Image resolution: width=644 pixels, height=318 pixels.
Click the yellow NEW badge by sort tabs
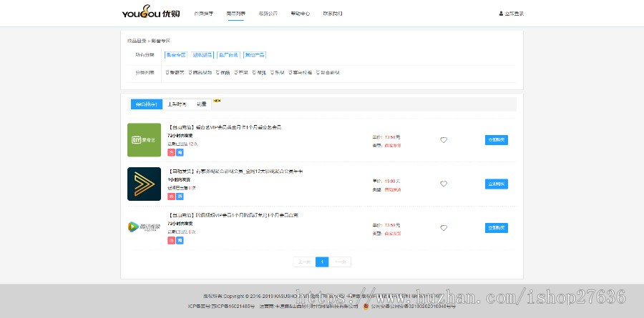click(217, 101)
